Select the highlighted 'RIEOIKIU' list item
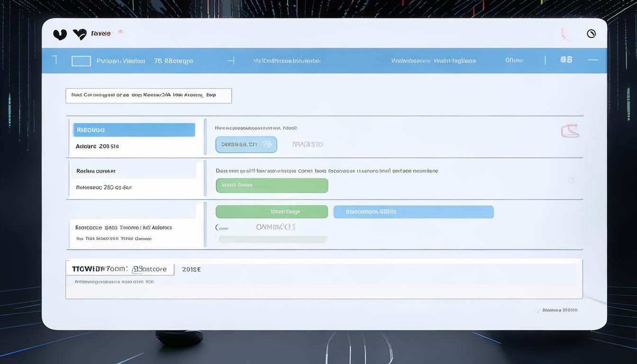 point(134,130)
